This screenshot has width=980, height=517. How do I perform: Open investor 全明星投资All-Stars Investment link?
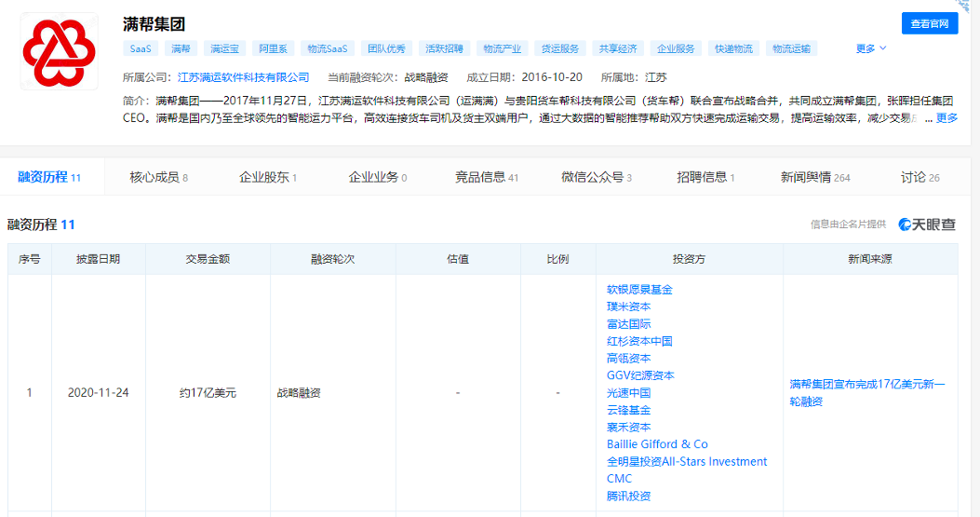point(686,462)
